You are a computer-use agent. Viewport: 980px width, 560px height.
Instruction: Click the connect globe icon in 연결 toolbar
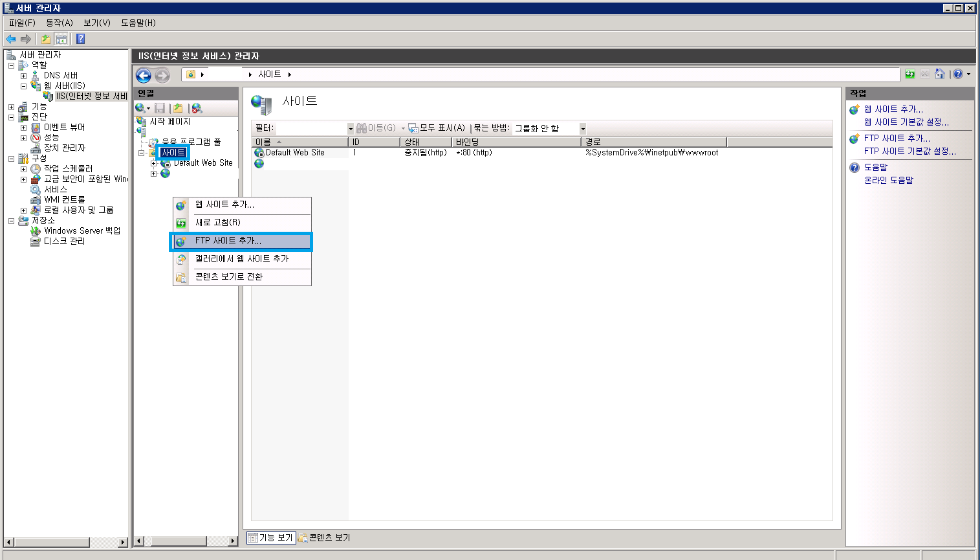[140, 108]
